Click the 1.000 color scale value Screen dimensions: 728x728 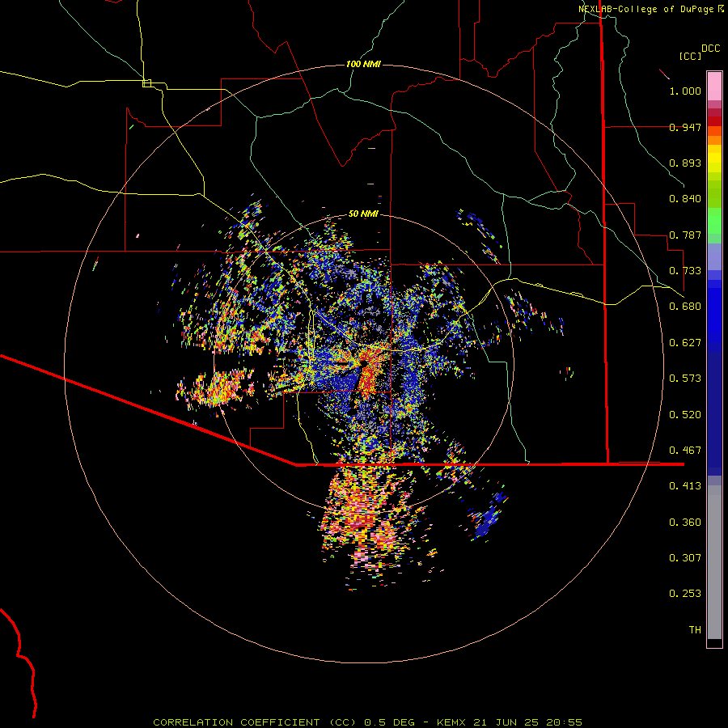pos(685,91)
